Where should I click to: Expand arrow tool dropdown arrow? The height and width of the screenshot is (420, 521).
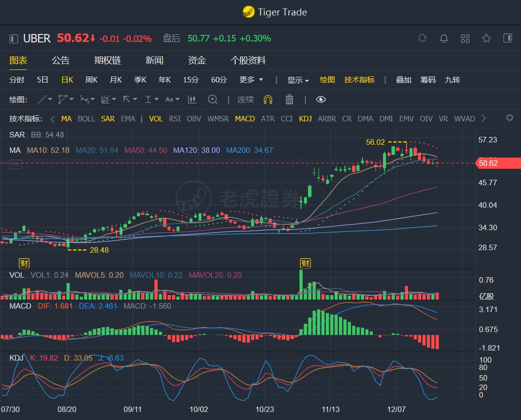pos(135,99)
